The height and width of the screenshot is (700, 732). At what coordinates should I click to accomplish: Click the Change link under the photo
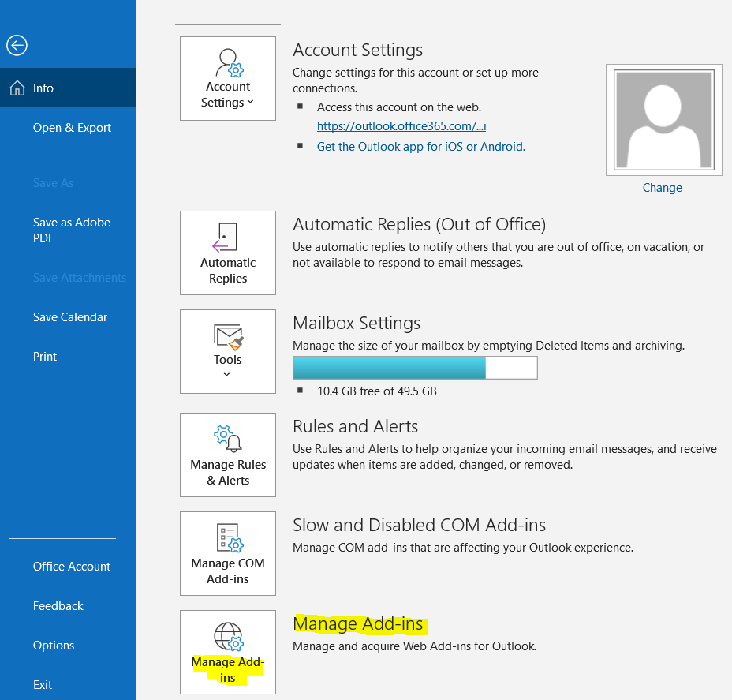tap(662, 188)
